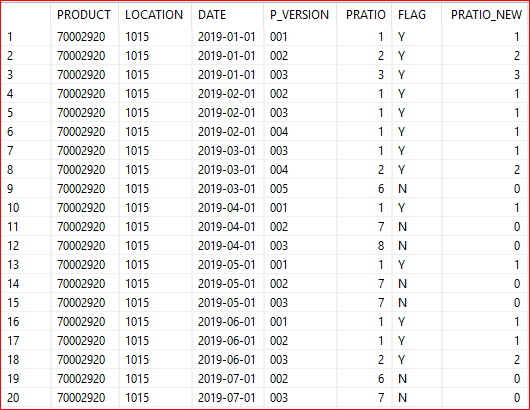Click P_VERSION cell 004 in row 6
Image resolution: width=530 pixels, height=410 pixels.
279,131
